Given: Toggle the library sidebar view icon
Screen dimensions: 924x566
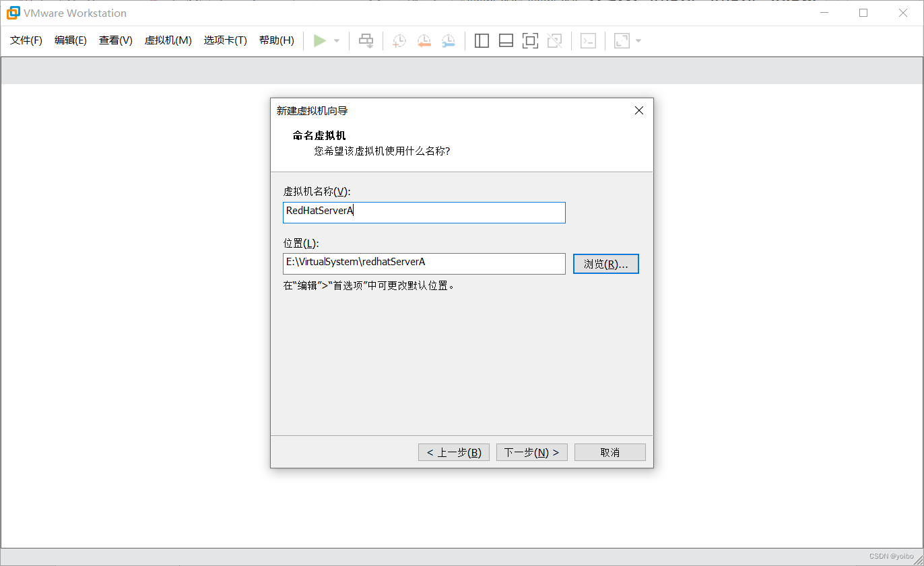Looking at the screenshot, I should (482, 41).
